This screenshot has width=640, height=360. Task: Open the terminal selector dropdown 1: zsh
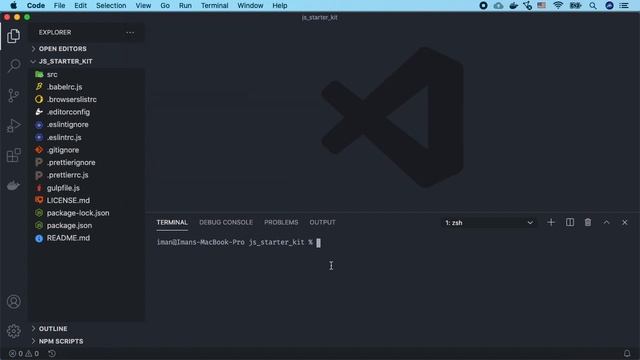(x=489, y=223)
